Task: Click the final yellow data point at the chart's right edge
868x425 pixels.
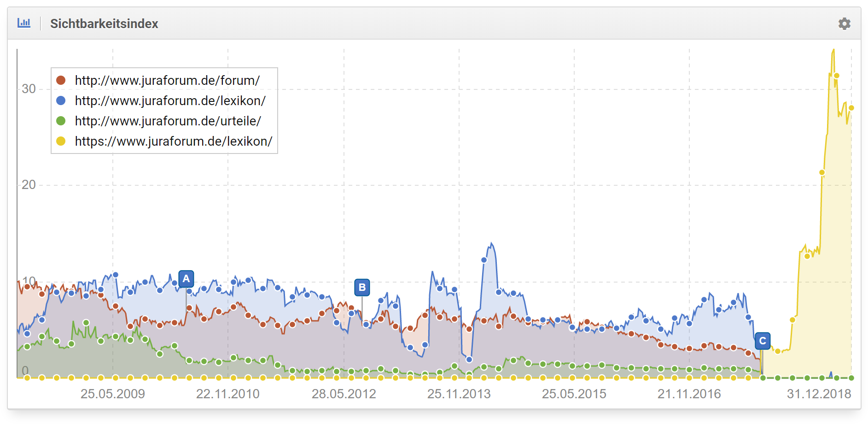Action: tap(851, 108)
